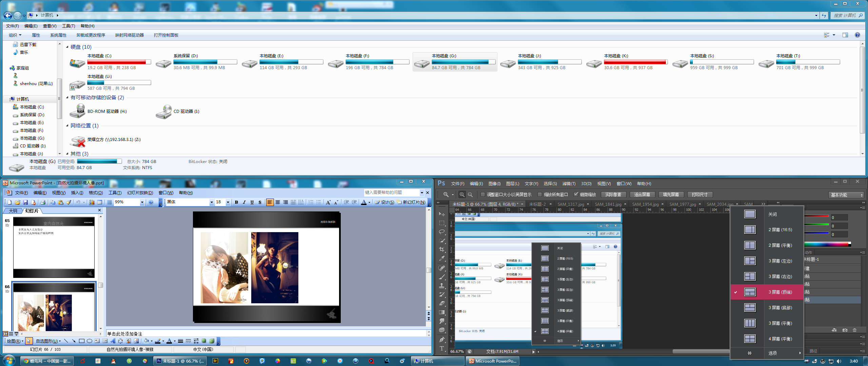Collapse the 有可移动存储的设备 (2) group
The image size is (868, 366).
[67, 98]
